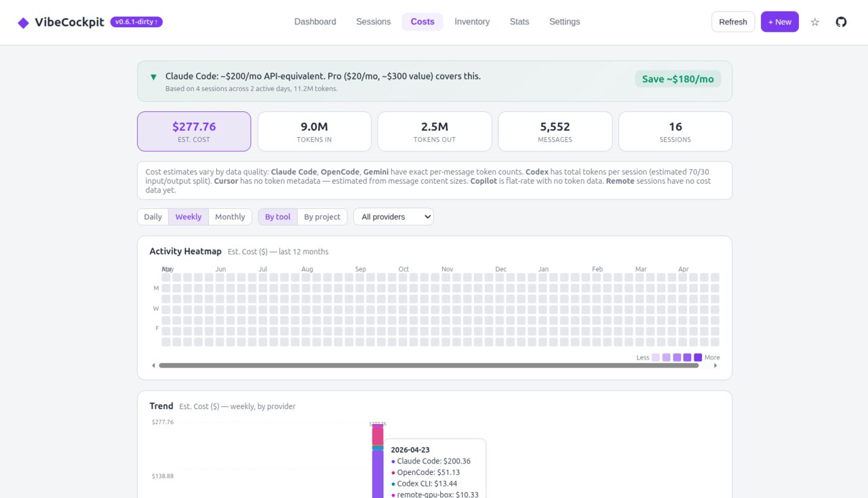Open the All providers dropdown

[393, 216]
